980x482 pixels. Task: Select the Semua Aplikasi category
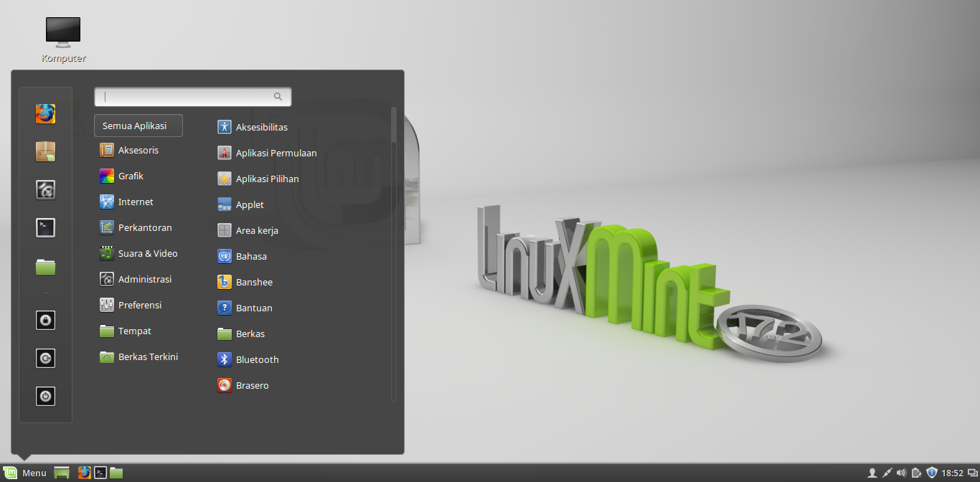point(138,126)
